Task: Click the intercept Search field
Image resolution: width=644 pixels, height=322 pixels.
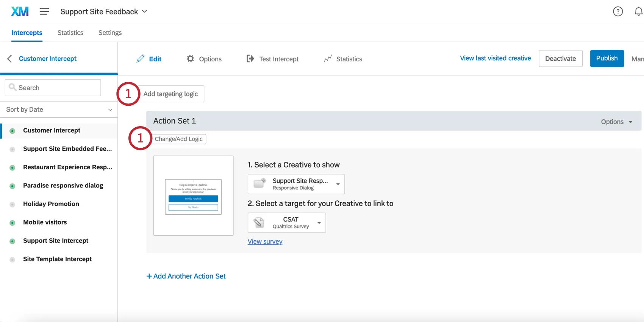Action: (x=53, y=88)
